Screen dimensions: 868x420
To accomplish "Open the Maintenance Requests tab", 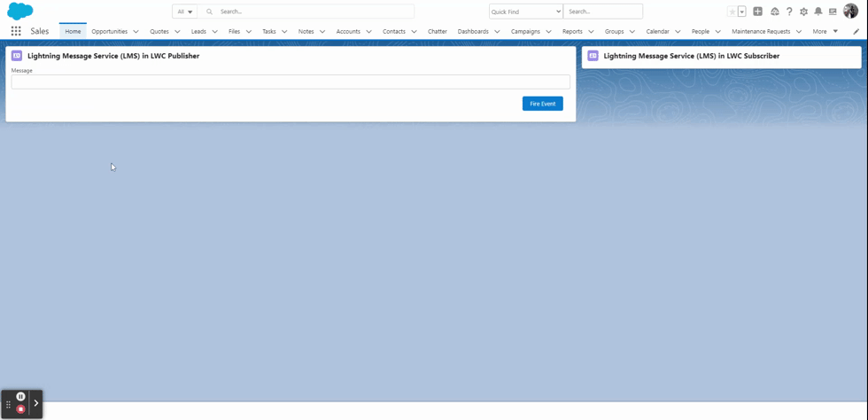I will coord(761,32).
